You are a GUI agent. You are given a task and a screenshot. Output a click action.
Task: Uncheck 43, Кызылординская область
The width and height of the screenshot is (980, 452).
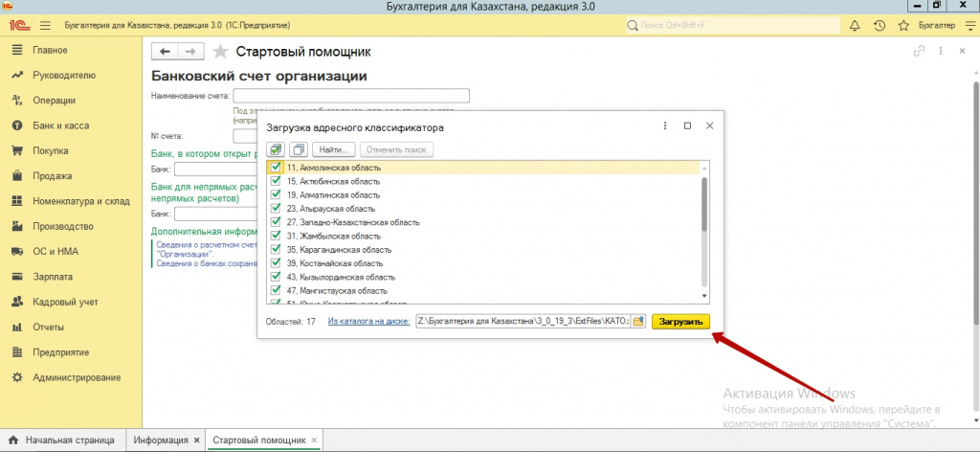276,277
